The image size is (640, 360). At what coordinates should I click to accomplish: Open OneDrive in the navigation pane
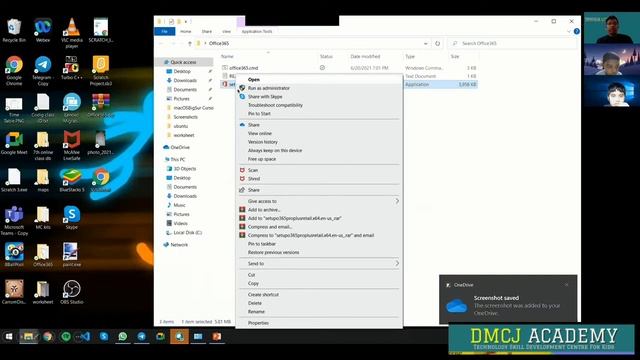[x=180, y=147]
